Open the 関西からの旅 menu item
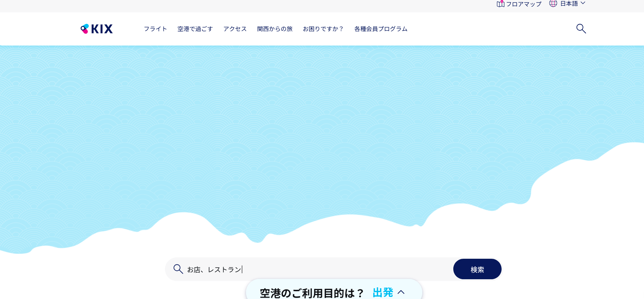The width and height of the screenshot is (644, 299). [x=275, y=29]
